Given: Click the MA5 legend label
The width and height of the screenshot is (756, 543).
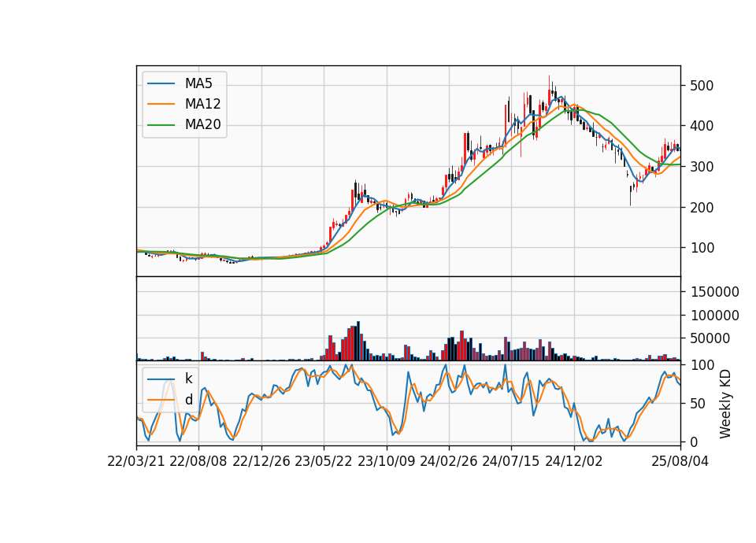Looking at the screenshot, I should (x=198, y=83).
